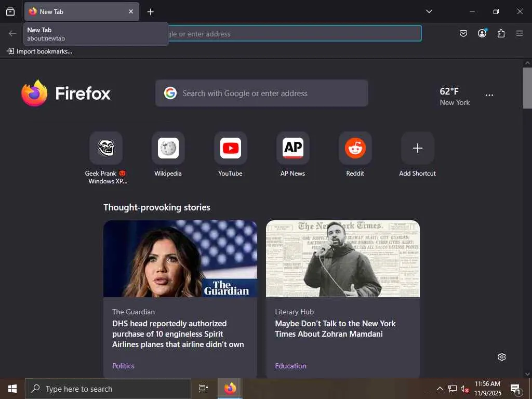Viewport: 532px width, 399px height.
Task: Open the weather options three-dot menu
Action: (489, 96)
